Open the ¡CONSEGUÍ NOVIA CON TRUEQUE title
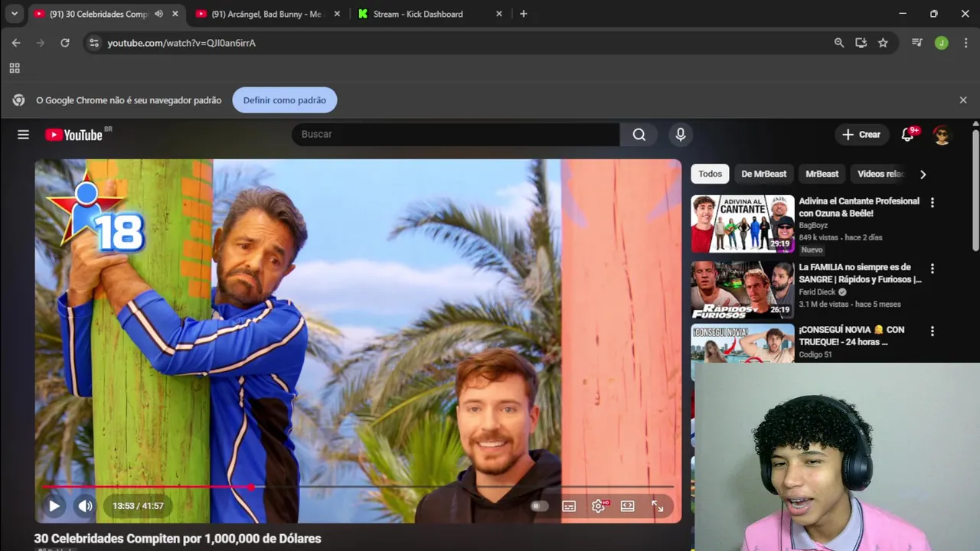Image resolution: width=980 pixels, height=551 pixels. tap(851, 336)
